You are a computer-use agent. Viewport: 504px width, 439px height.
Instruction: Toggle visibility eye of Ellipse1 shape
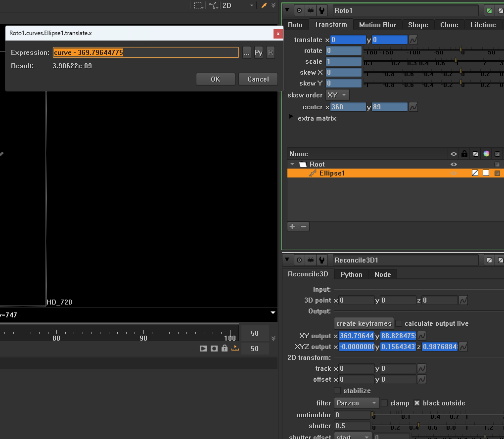point(454,173)
